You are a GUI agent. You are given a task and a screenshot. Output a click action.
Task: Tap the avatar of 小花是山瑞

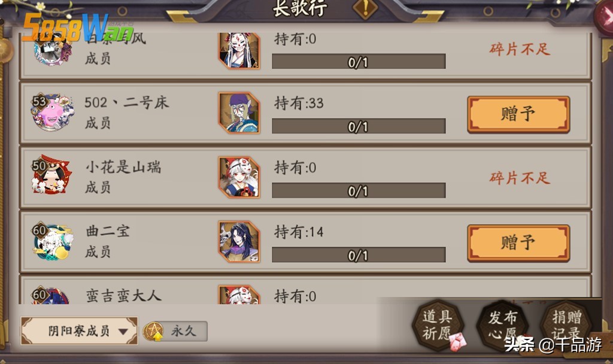[52, 175]
